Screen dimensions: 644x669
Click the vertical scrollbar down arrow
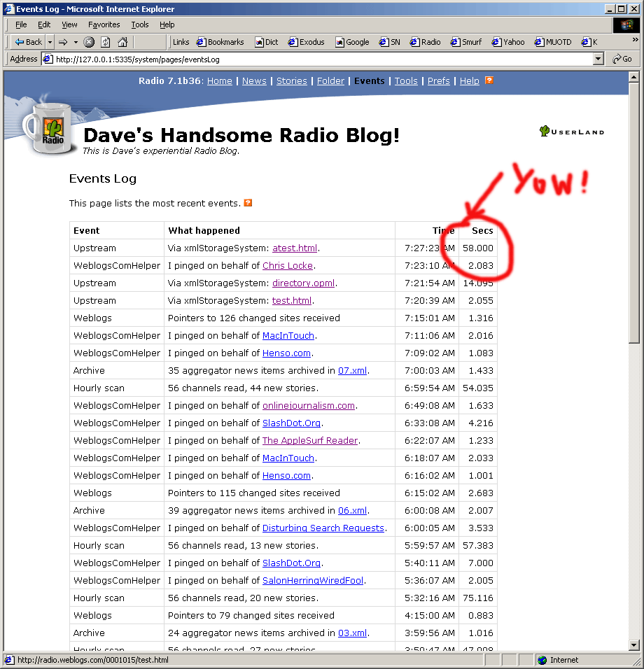tap(634, 645)
